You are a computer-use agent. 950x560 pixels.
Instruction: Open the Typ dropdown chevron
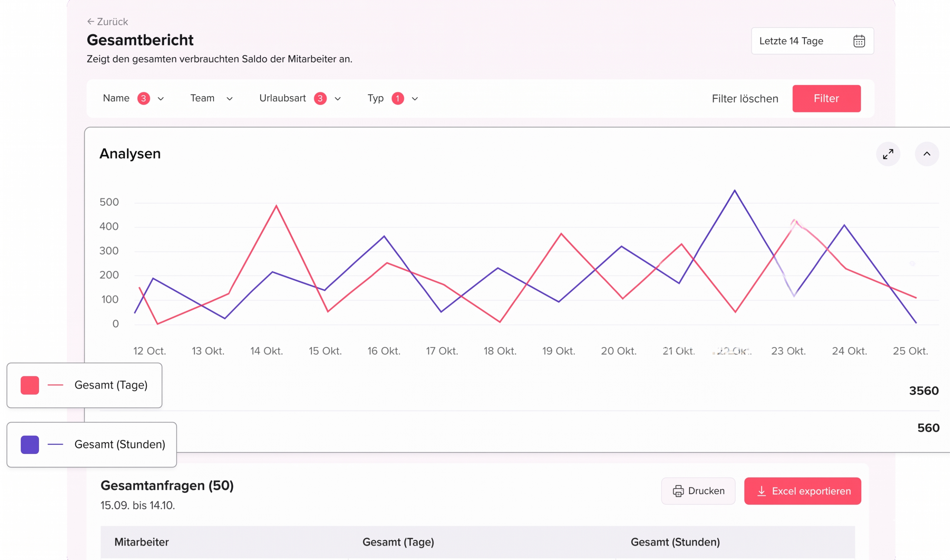[x=415, y=99]
